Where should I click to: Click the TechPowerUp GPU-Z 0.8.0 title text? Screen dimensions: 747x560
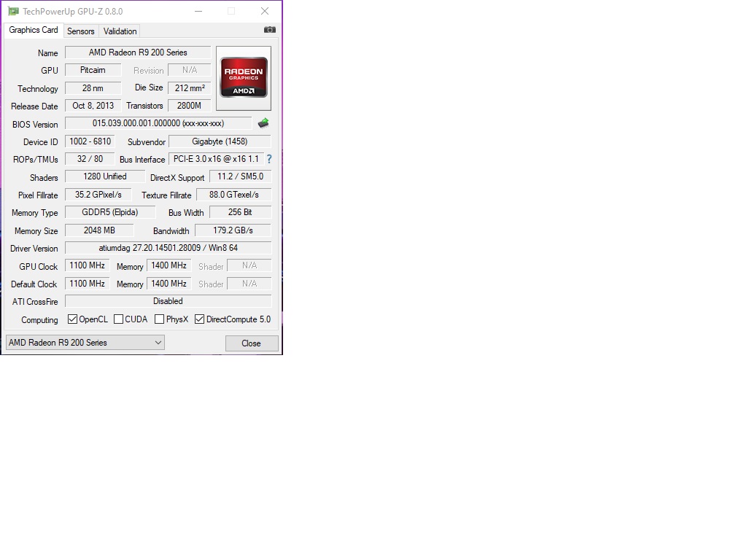pos(72,12)
